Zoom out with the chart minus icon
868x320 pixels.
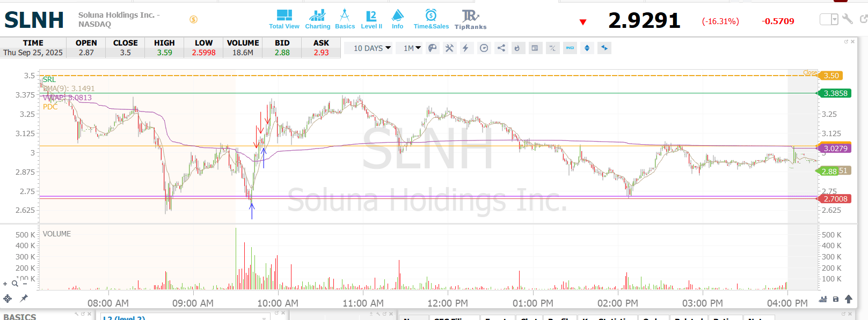pyautogui.click(x=25, y=284)
